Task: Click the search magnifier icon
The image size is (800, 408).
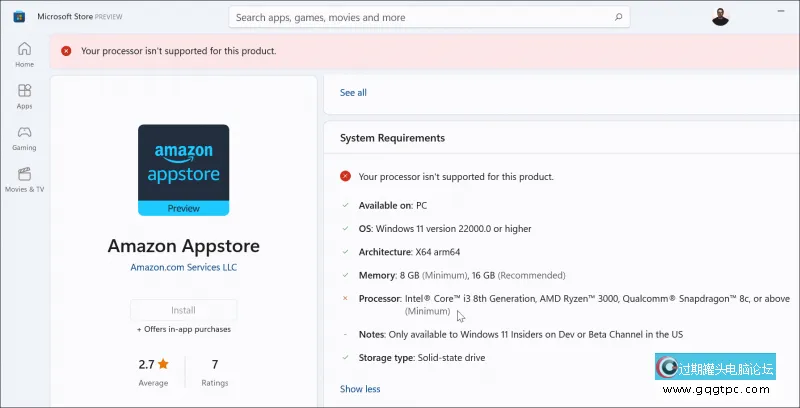Action: pos(620,17)
